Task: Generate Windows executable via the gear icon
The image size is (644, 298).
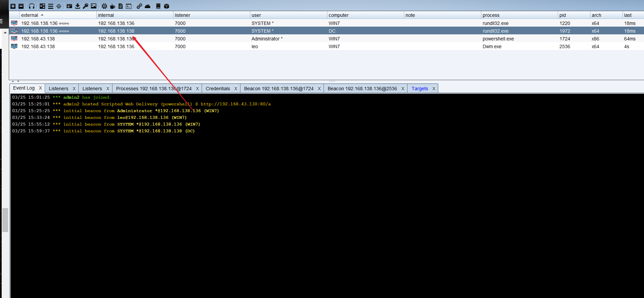Action: (104, 6)
